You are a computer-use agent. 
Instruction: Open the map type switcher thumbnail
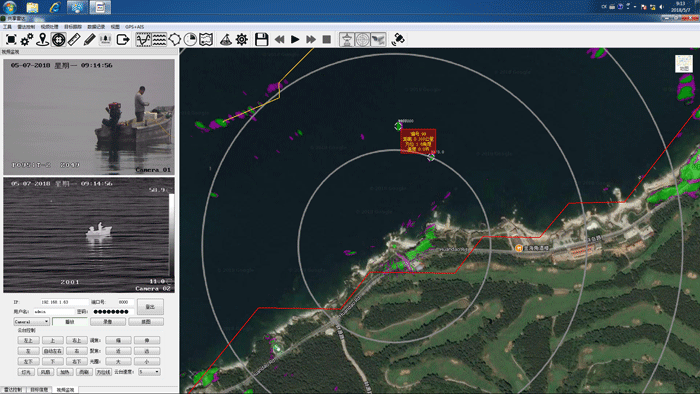[x=683, y=63]
